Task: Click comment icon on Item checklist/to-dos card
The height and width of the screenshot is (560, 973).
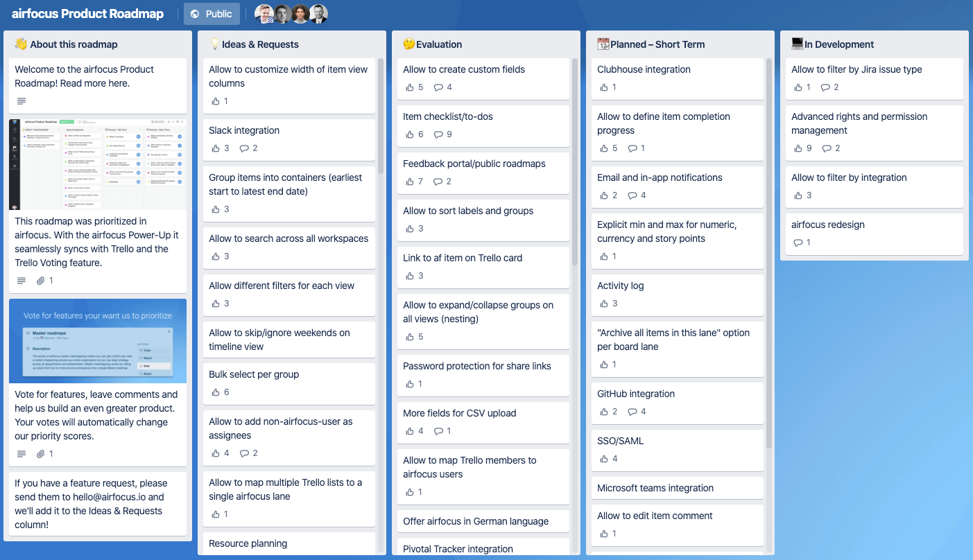Action: pos(438,134)
